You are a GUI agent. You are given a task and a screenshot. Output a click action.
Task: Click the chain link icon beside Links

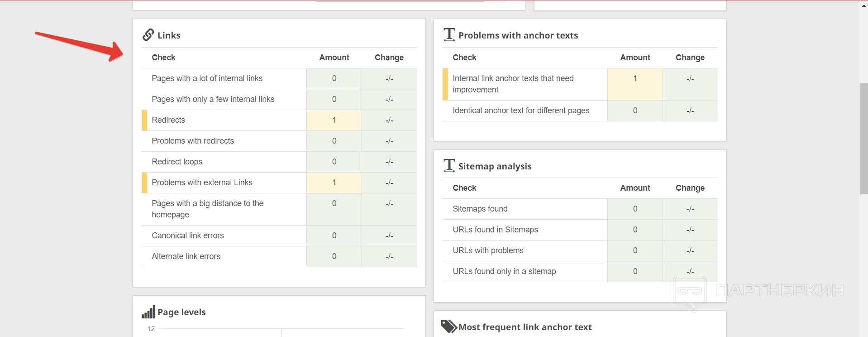tap(148, 35)
